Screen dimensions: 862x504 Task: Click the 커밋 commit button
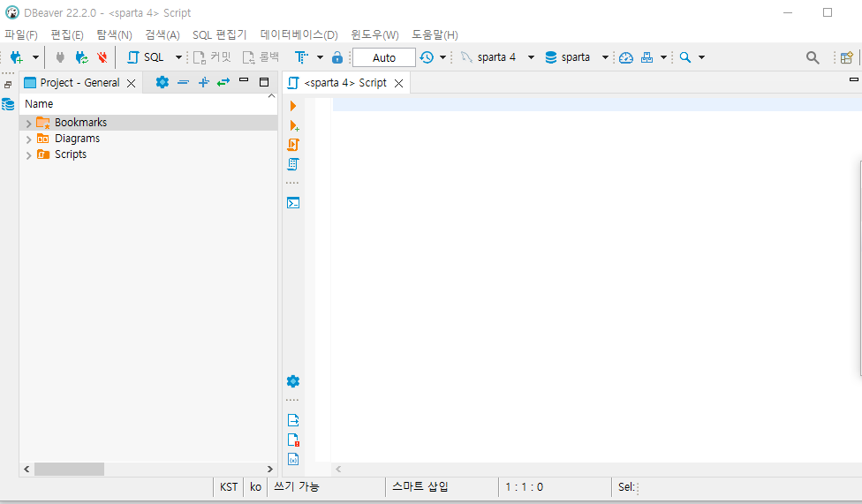(212, 57)
